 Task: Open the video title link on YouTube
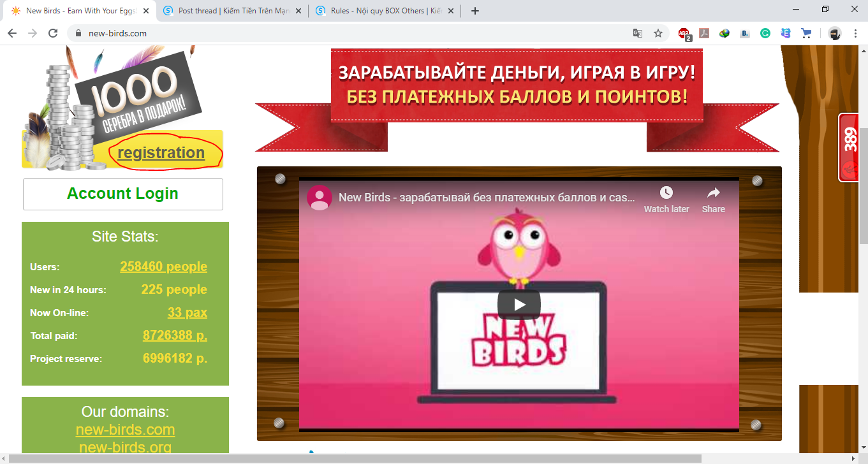tap(487, 198)
